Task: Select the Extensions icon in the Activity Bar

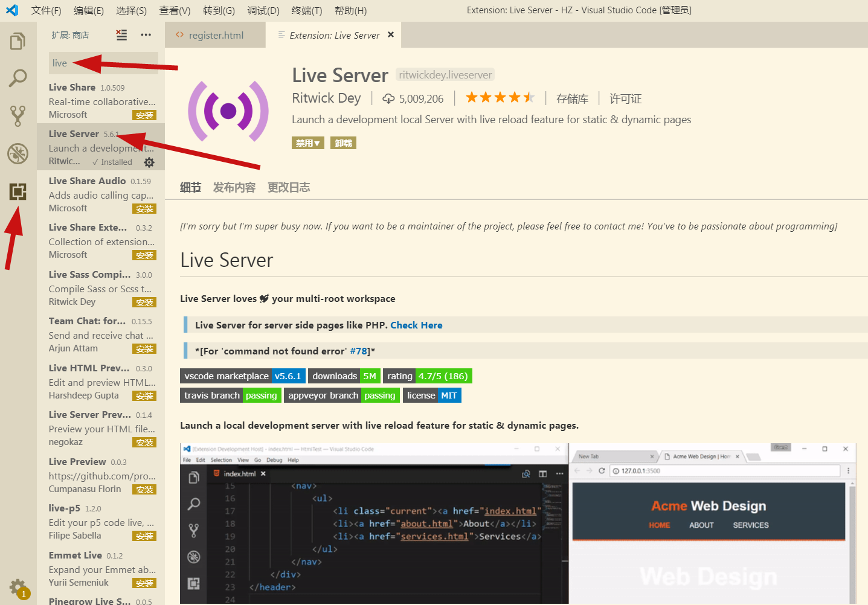Action: [18, 191]
